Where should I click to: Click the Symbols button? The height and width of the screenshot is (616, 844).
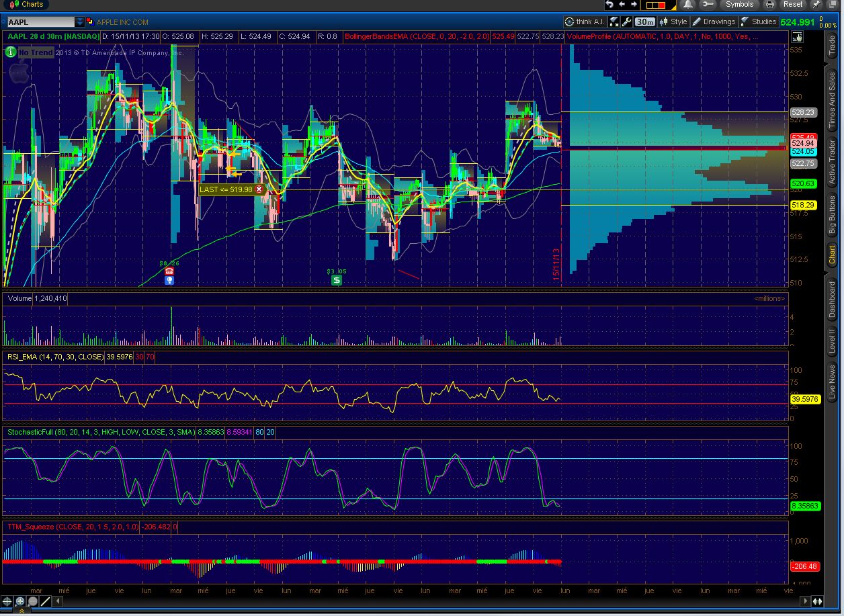(x=739, y=4)
